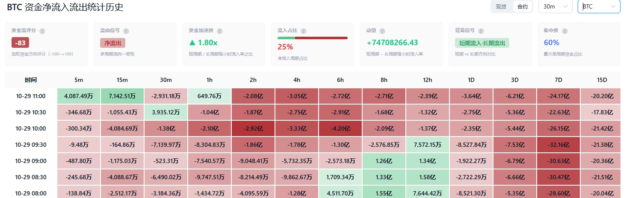Click the -83 score badge
Viewport: 644px width, 198px height.
coord(20,43)
